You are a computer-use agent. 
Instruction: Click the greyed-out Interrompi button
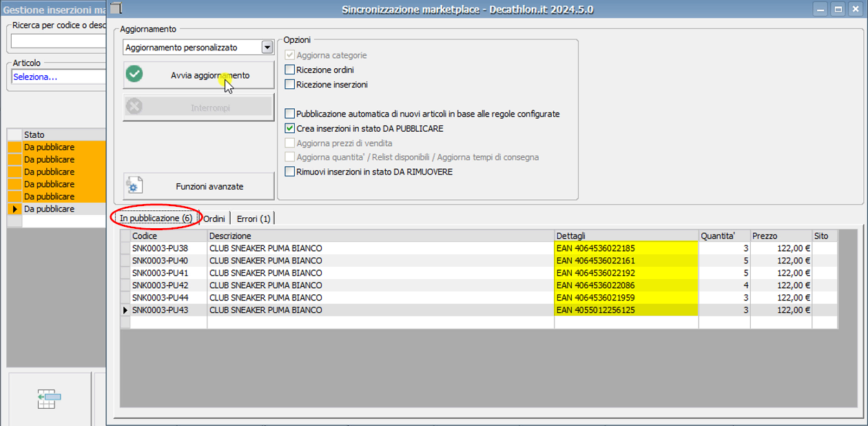pos(198,108)
